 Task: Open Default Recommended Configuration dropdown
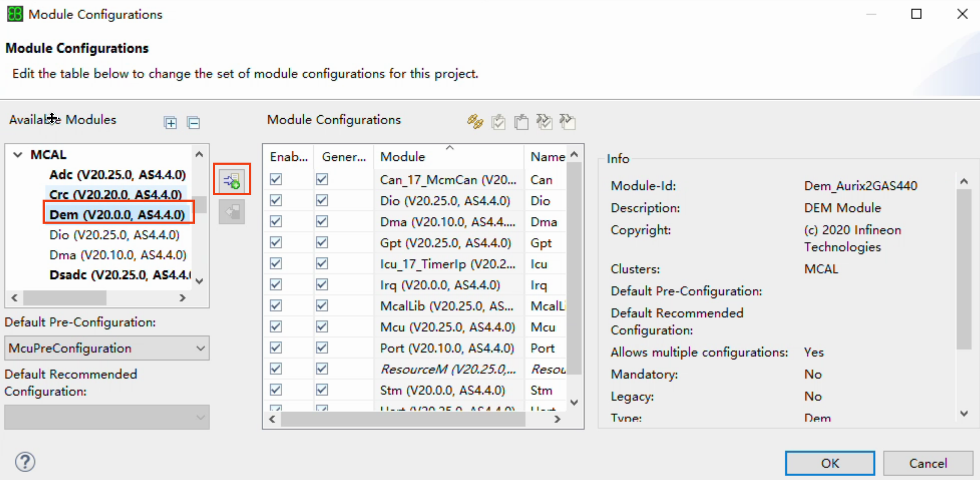click(106, 417)
